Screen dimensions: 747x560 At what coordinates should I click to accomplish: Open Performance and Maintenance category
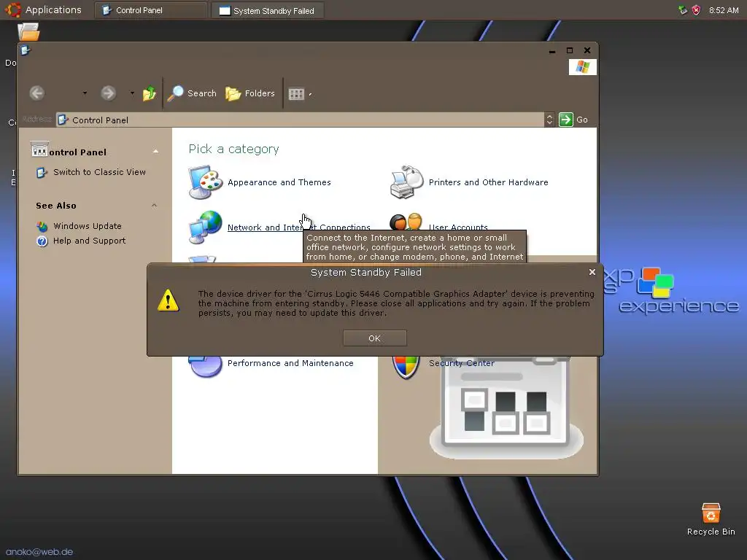(x=290, y=363)
